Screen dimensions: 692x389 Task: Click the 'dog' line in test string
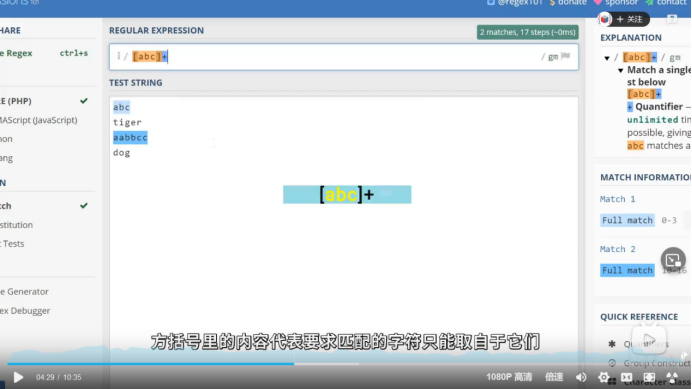pos(121,152)
